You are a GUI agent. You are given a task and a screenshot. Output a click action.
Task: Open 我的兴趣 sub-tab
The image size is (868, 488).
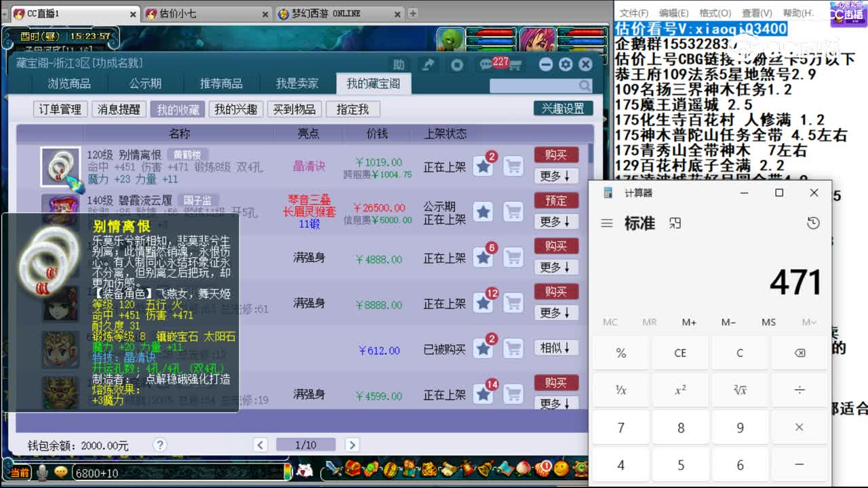point(236,109)
